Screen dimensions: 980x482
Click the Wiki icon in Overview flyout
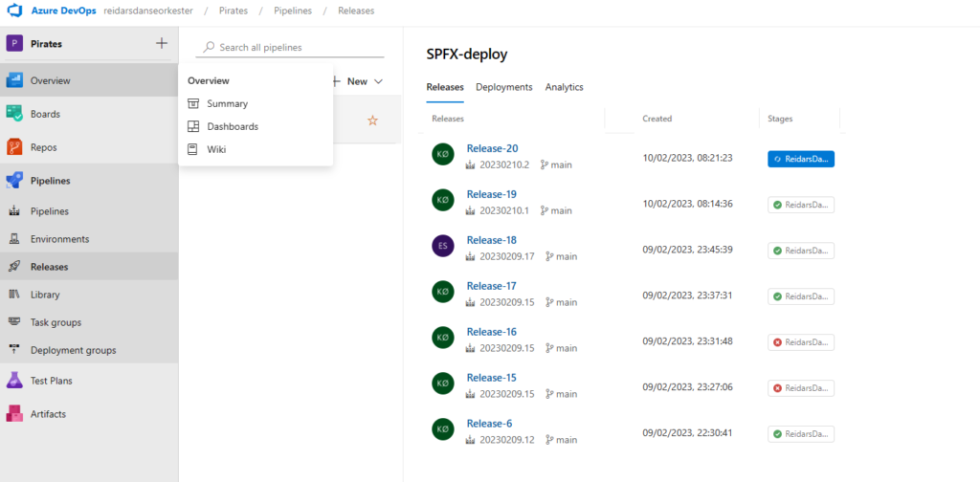(x=193, y=149)
